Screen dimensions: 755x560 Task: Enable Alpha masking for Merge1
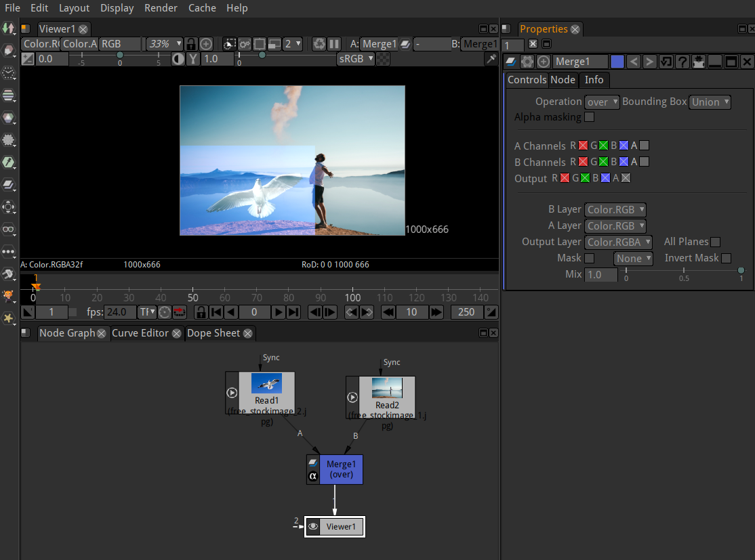[x=589, y=116]
